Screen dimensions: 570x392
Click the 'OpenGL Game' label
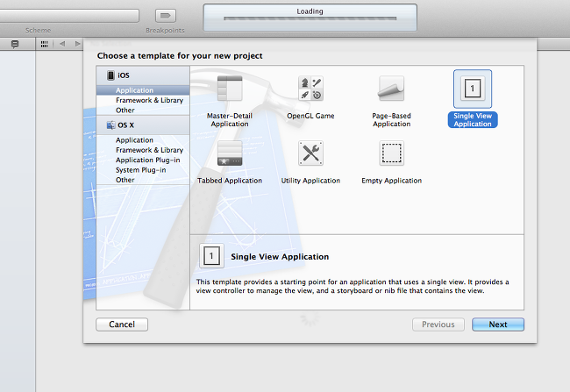pos(310,116)
